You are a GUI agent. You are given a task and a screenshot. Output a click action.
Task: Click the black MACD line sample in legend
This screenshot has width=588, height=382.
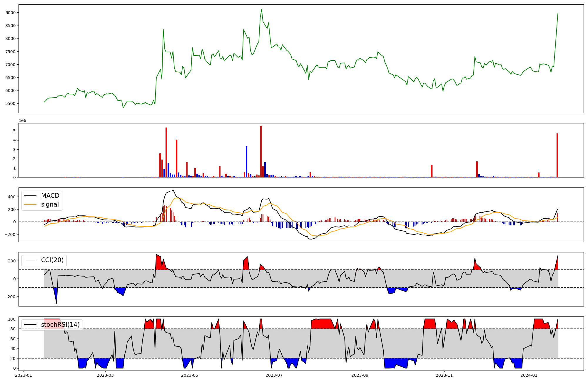(30, 196)
